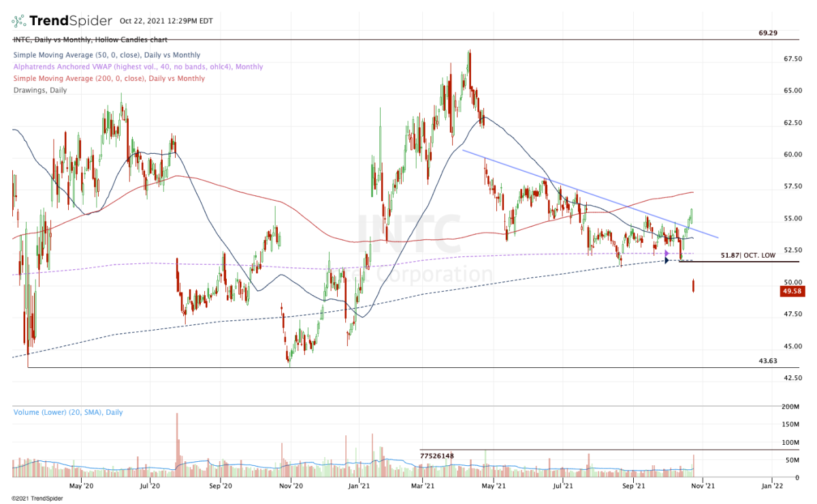Click the "Jan '21" date axis label

pos(359,486)
